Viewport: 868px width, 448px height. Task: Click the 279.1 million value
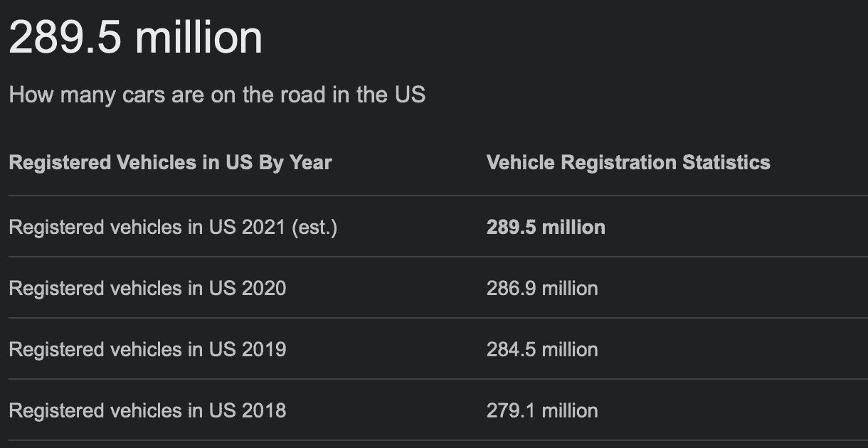(x=542, y=410)
